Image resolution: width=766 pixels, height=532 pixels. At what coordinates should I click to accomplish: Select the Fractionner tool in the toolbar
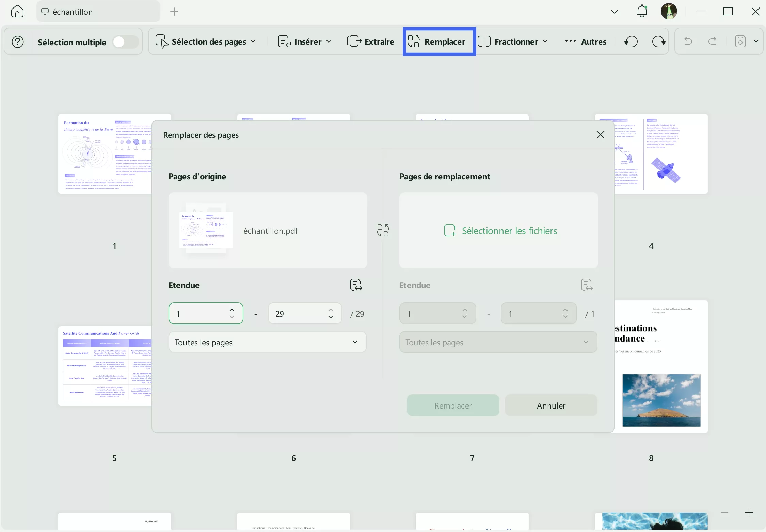pos(512,41)
